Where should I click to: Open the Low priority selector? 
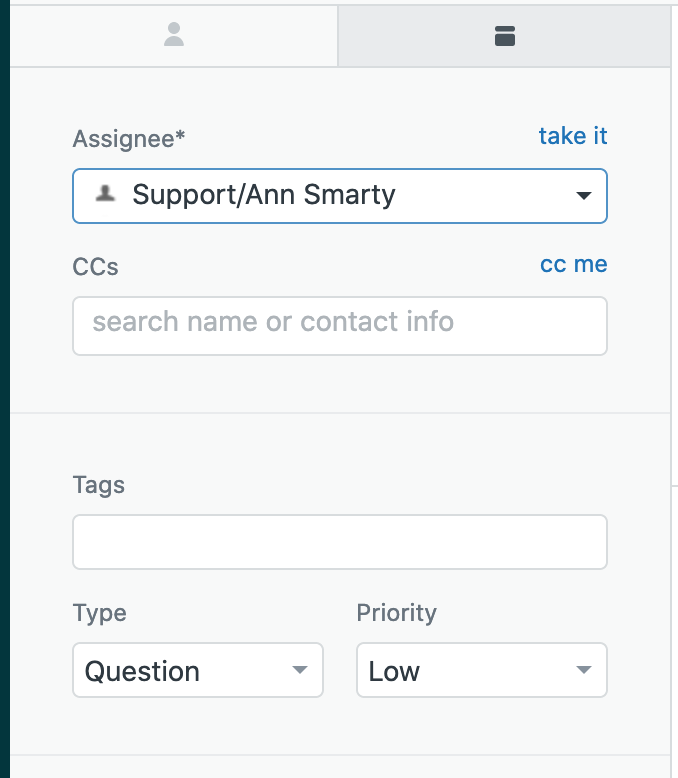pyautogui.click(x=481, y=670)
